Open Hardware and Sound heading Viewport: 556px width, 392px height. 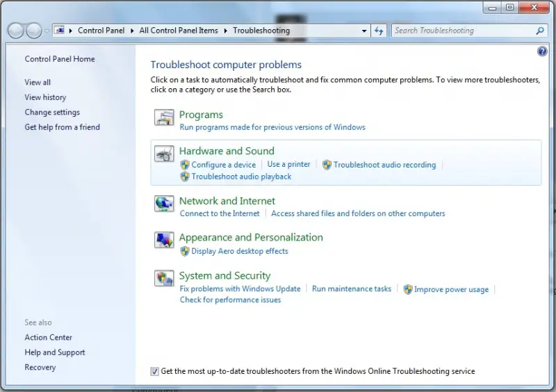[x=227, y=151]
